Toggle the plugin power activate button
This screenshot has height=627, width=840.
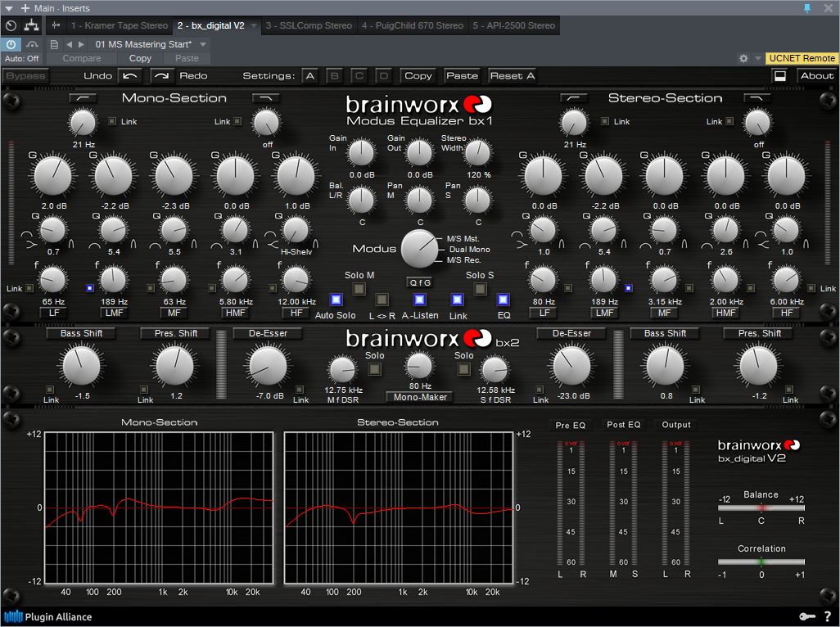11,44
